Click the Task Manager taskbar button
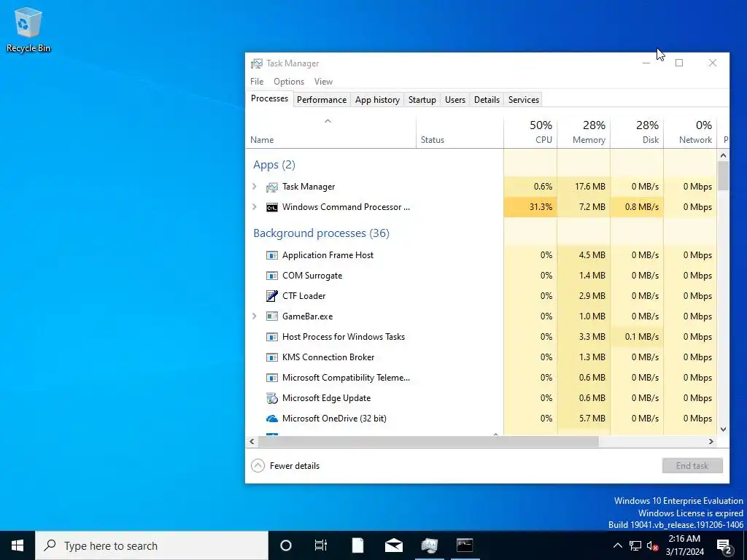This screenshot has width=747, height=560. pyautogui.click(x=429, y=545)
